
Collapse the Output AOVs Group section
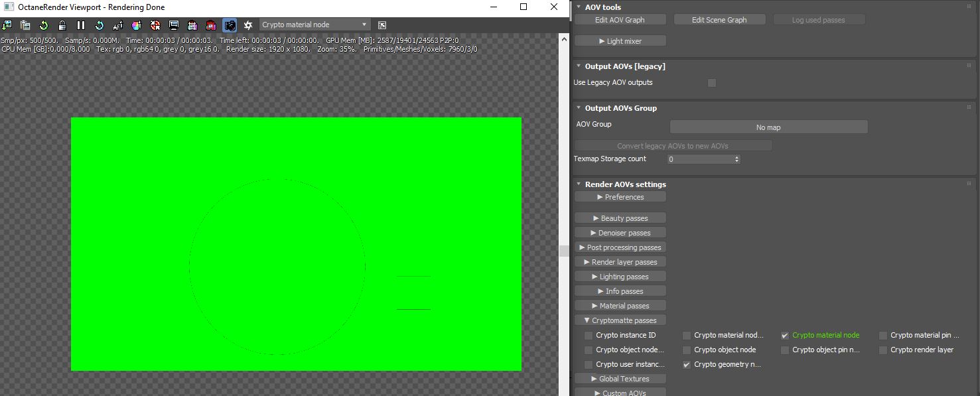click(579, 108)
